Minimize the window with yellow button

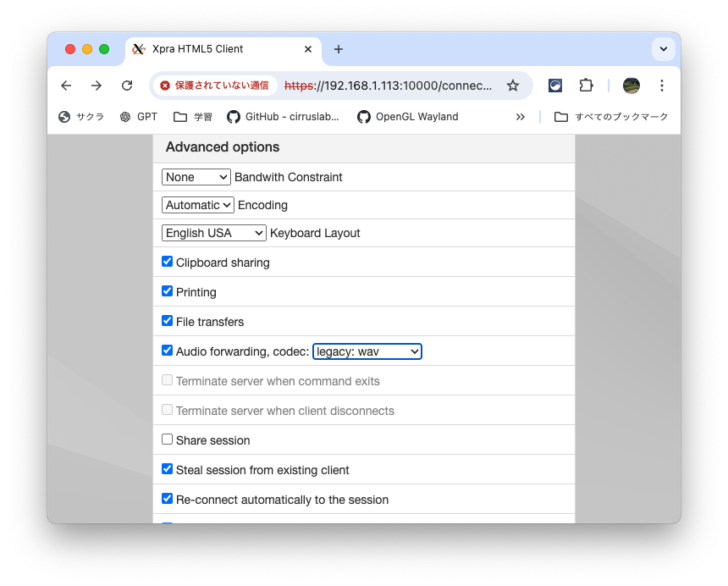click(87, 49)
